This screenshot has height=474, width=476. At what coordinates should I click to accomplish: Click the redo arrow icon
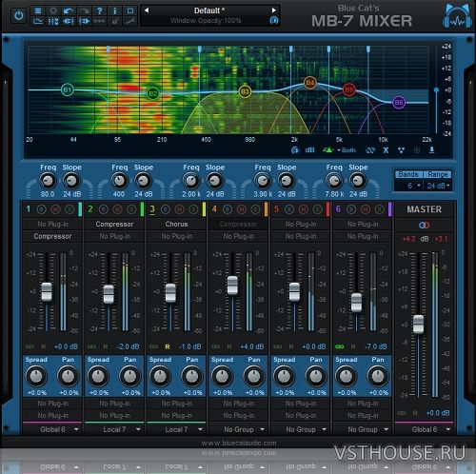84,10
